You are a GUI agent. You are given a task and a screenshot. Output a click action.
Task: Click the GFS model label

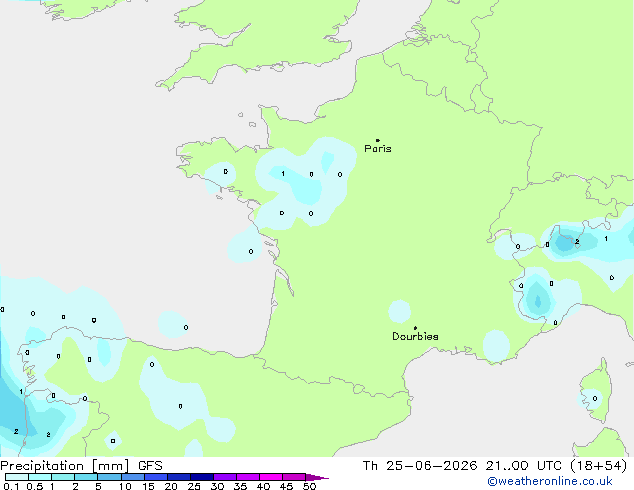pos(150,466)
